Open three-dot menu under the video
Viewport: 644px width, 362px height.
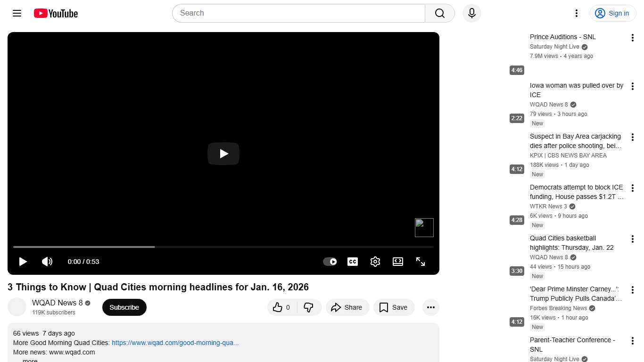coord(430,307)
